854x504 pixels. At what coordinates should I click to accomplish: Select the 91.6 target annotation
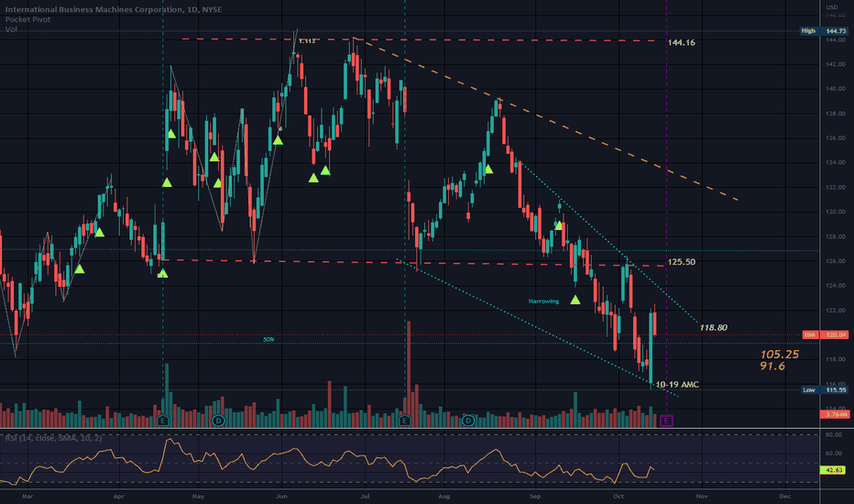(772, 367)
